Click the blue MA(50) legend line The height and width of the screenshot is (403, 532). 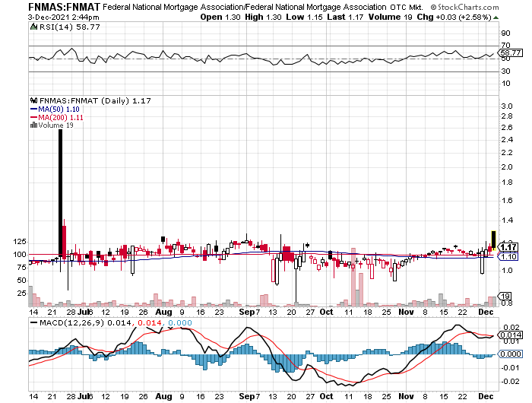coord(33,109)
